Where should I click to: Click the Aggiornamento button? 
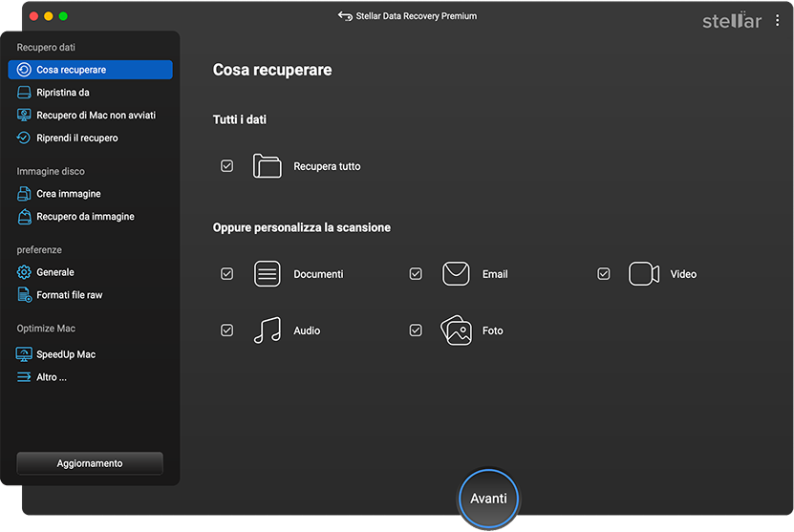pos(90,463)
